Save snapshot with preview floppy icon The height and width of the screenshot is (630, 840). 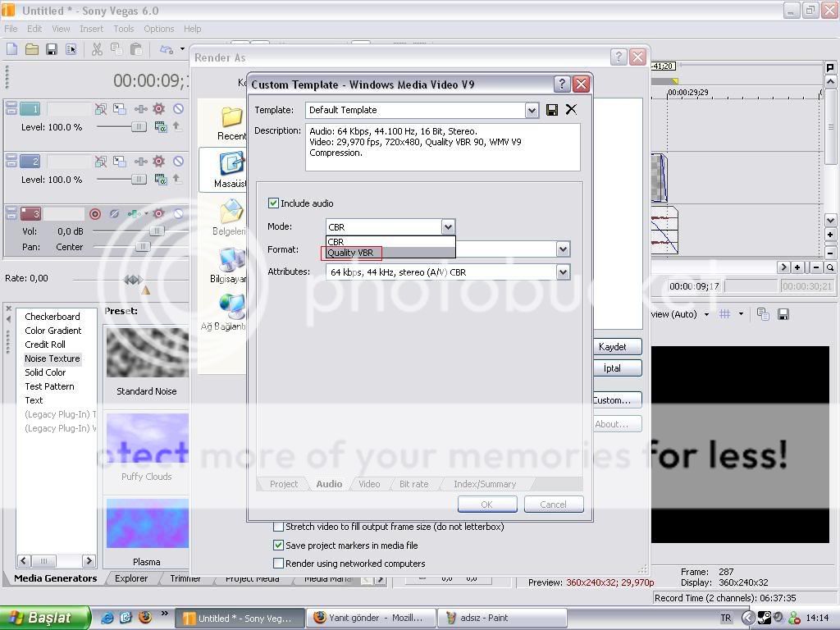pyautogui.click(x=783, y=314)
